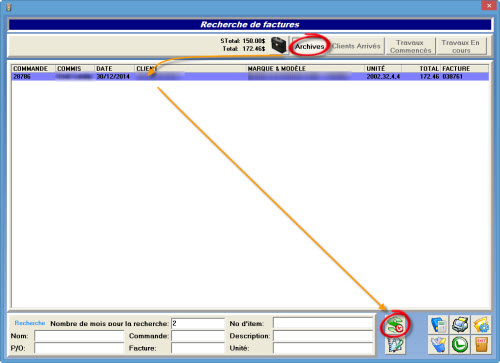Click the Nombre de mois search field

pos(198,323)
